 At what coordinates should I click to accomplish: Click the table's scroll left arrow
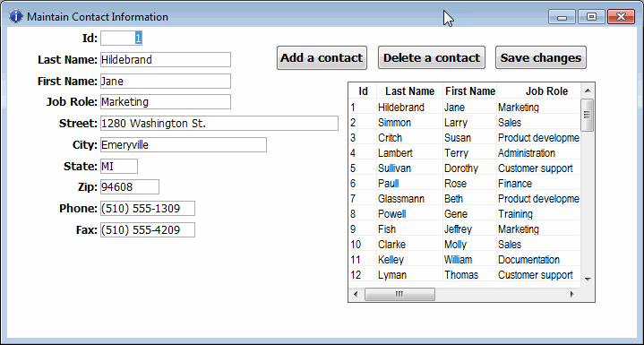(x=356, y=295)
